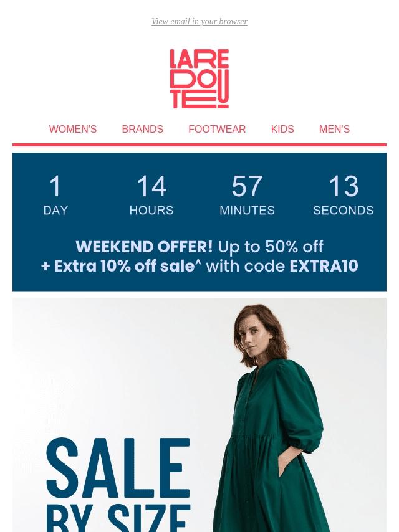Click the La Redoute logo
The image size is (399, 532).
(199, 78)
